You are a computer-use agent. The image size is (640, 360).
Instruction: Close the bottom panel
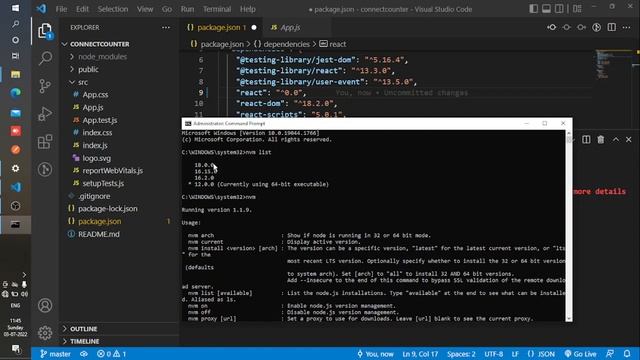[629, 140]
